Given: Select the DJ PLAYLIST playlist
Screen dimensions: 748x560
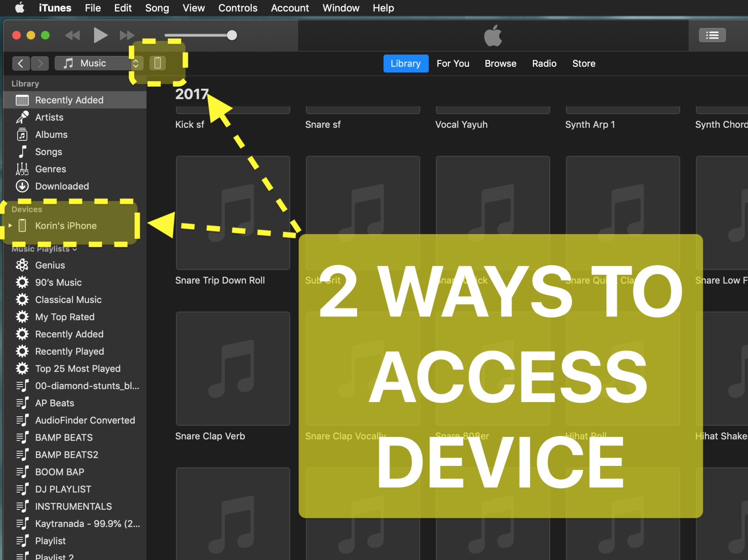Looking at the screenshot, I should pos(75,489).
